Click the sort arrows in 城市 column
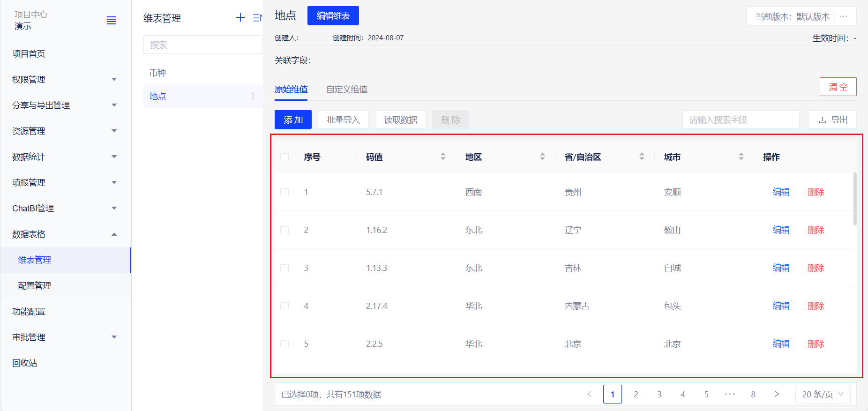 coord(741,157)
